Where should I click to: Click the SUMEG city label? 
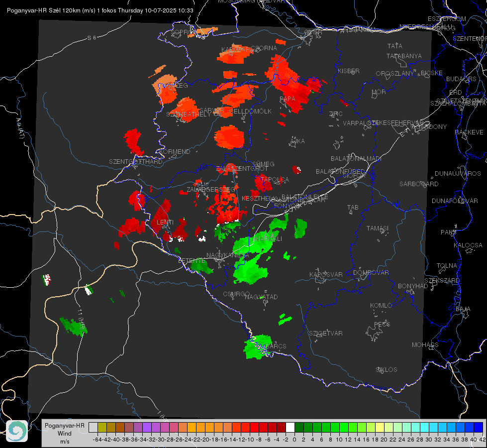pyautogui.click(x=263, y=164)
